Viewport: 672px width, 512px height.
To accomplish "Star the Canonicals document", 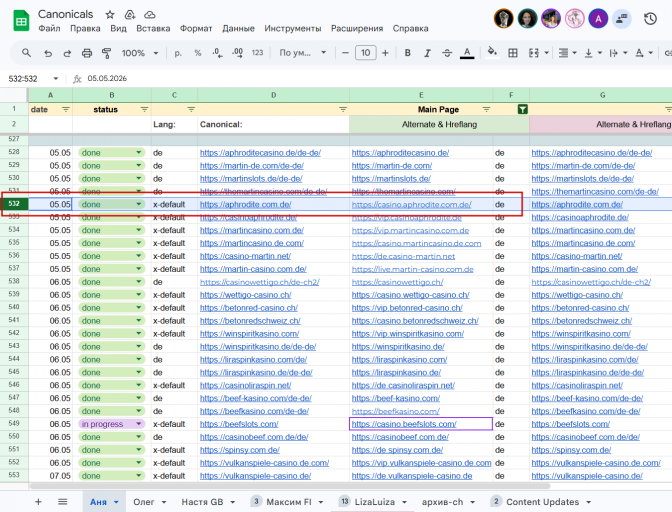I will pyautogui.click(x=110, y=15).
